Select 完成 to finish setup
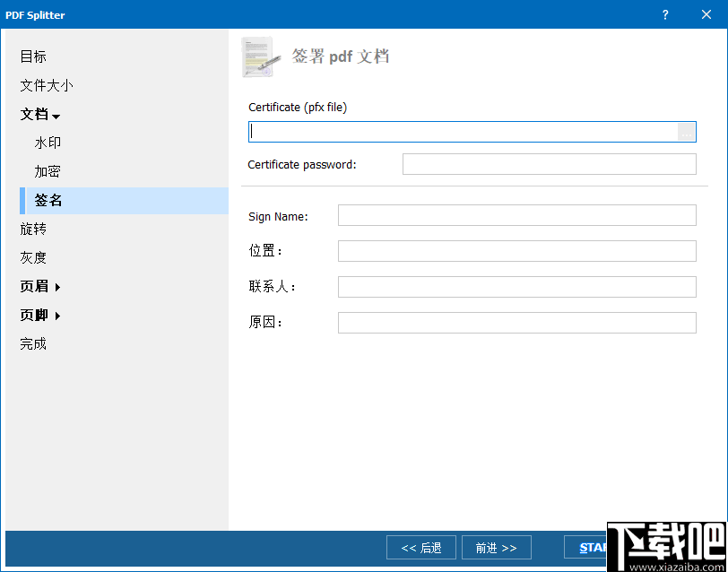The image size is (728, 572). click(33, 343)
